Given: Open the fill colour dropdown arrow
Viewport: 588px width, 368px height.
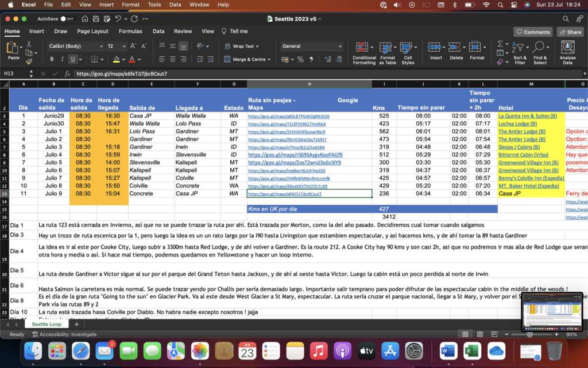Looking at the screenshot, I should (124, 59).
